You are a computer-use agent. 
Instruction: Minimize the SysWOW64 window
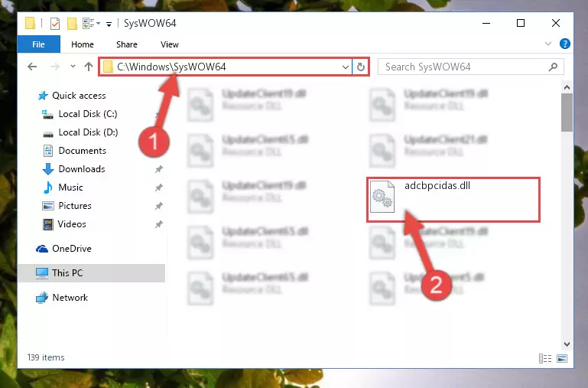click(x=486, y=23)
